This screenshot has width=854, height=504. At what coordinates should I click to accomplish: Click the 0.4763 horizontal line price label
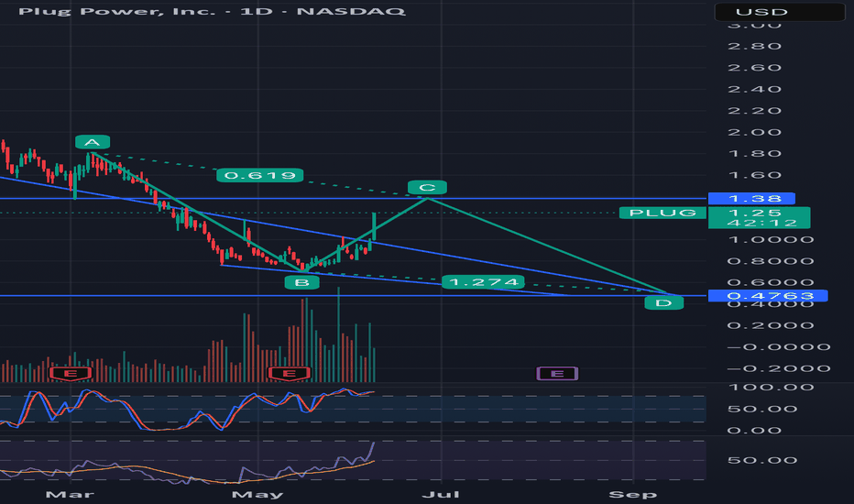pos(767,296)
